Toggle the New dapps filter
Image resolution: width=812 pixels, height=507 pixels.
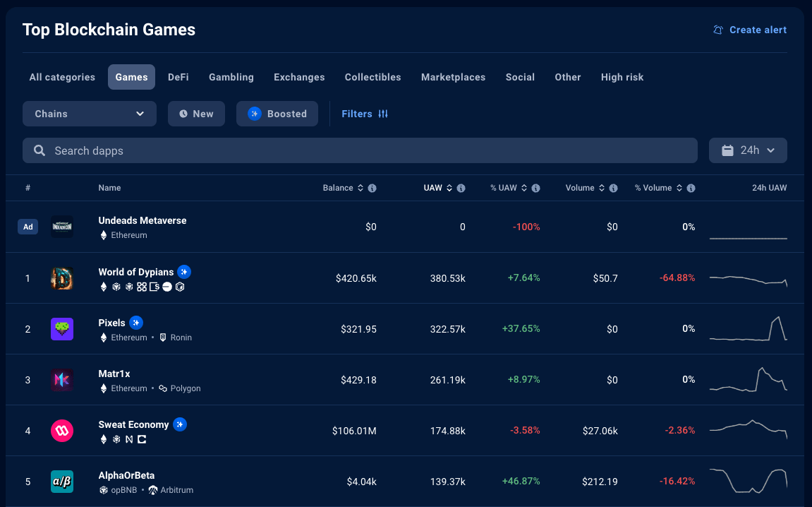196,114
